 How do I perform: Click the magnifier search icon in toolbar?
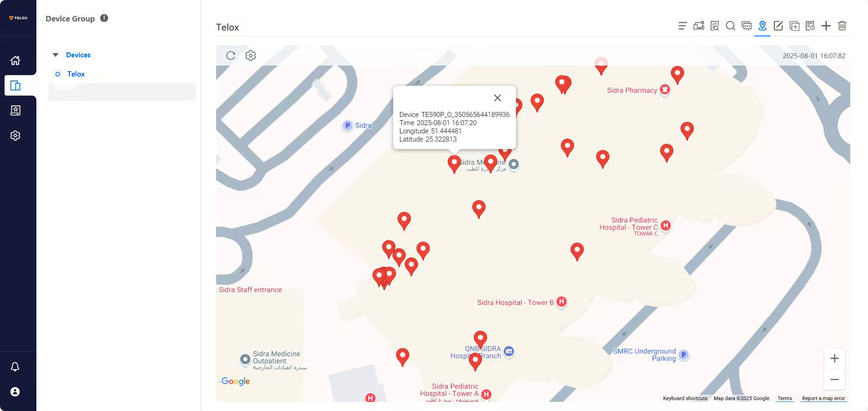(x=731, y=26)
